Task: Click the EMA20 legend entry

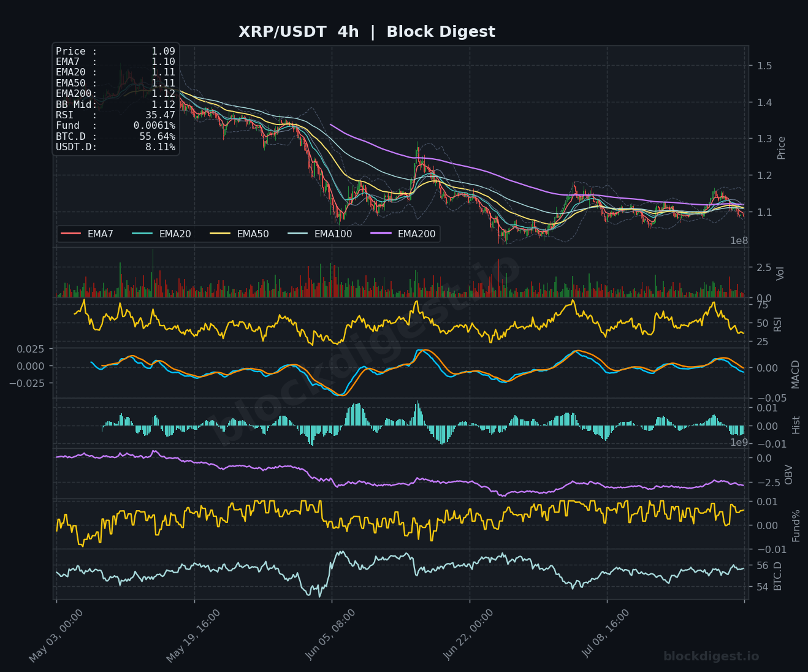Action: (162, 234)
